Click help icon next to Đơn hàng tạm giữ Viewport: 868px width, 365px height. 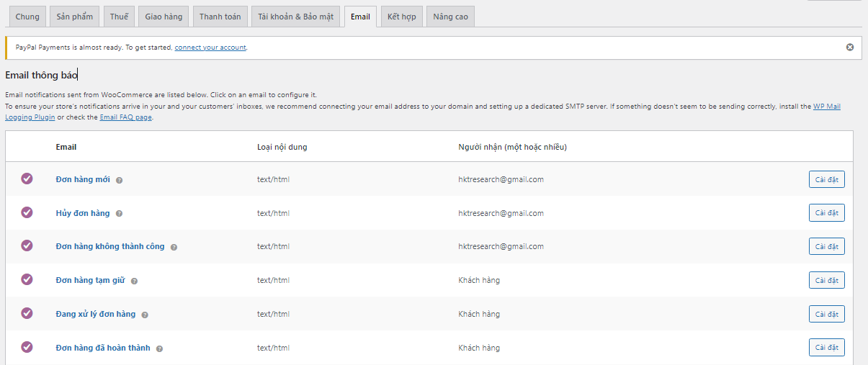click(x=134, y=281)
